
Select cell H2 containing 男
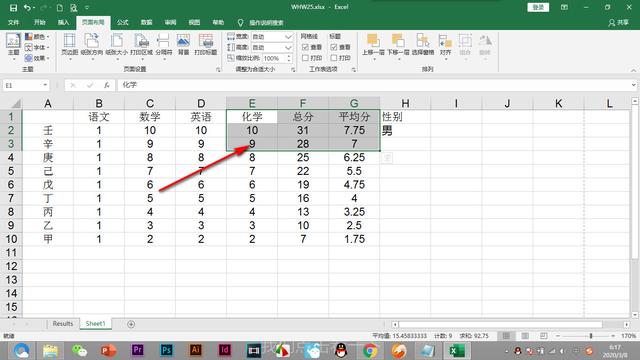click(x=405, y=131)
